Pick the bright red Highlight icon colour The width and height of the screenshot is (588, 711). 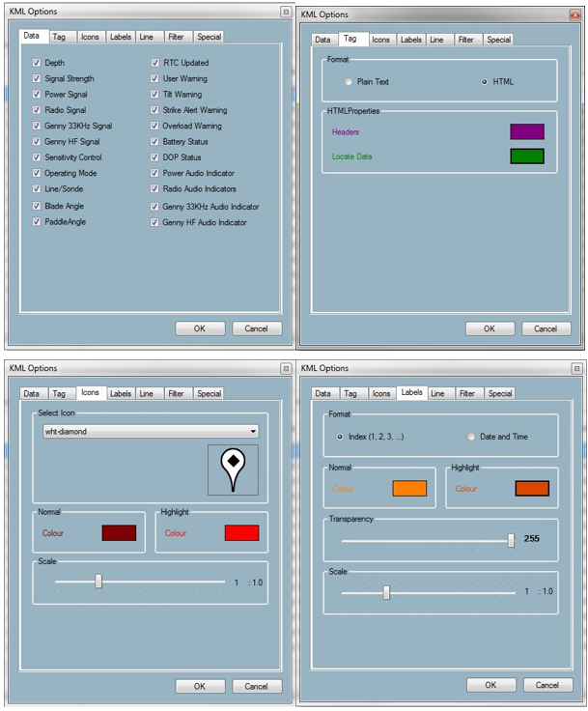pyautogui.click(x=241, y=533)
